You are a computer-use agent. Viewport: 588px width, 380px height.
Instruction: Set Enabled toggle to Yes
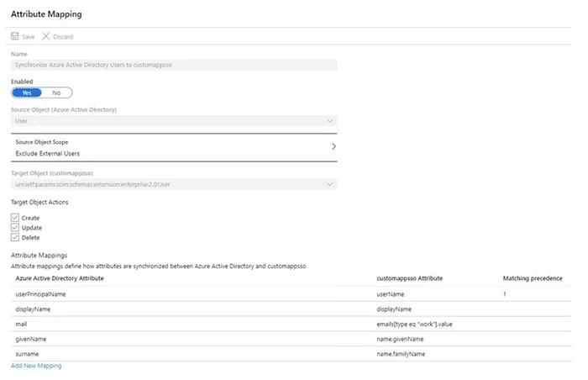(x=27, y=92)
